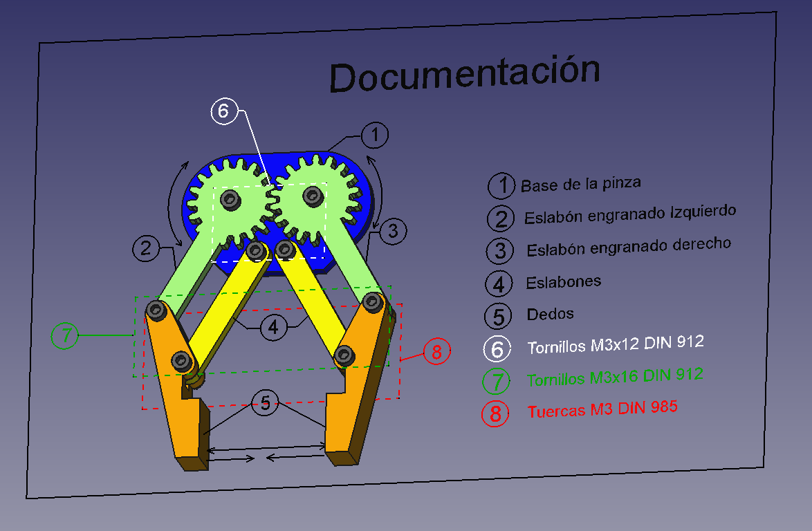Pick the "Eslabones" legend label
This screenshot has width=812, height=531.
pos(564,282)
